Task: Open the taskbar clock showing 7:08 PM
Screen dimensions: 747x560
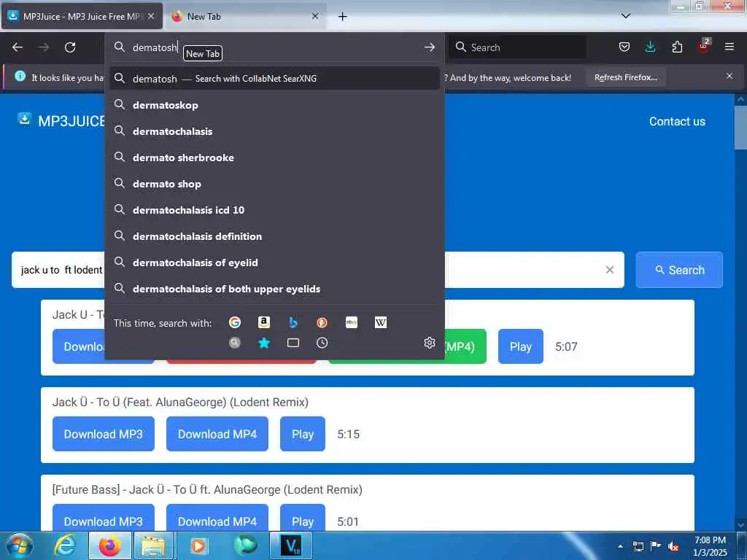Action: tap(710, 546)
